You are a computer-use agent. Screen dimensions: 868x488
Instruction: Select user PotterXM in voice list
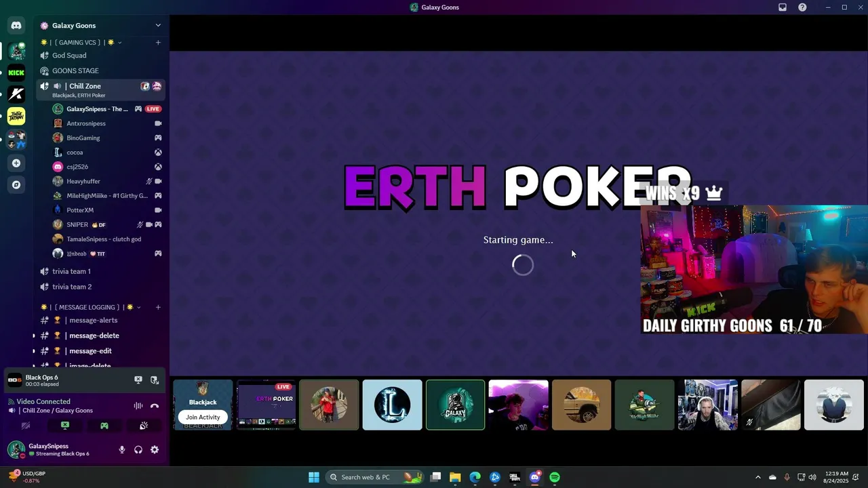pyautogui.click(x=107, y=210)
